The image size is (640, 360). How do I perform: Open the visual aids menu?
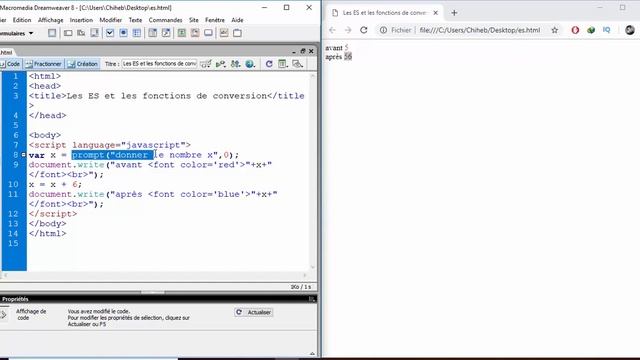tap(298, 64)
